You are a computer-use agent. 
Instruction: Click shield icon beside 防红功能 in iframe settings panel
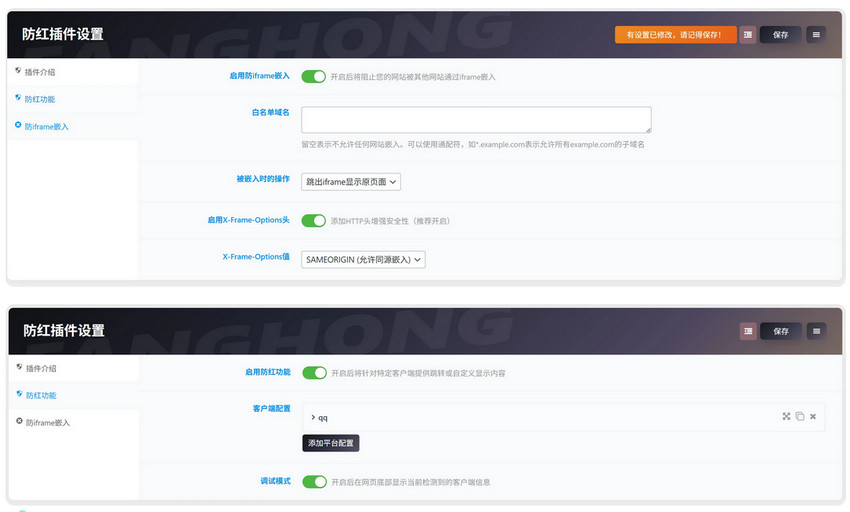click(x=18, y=98)
